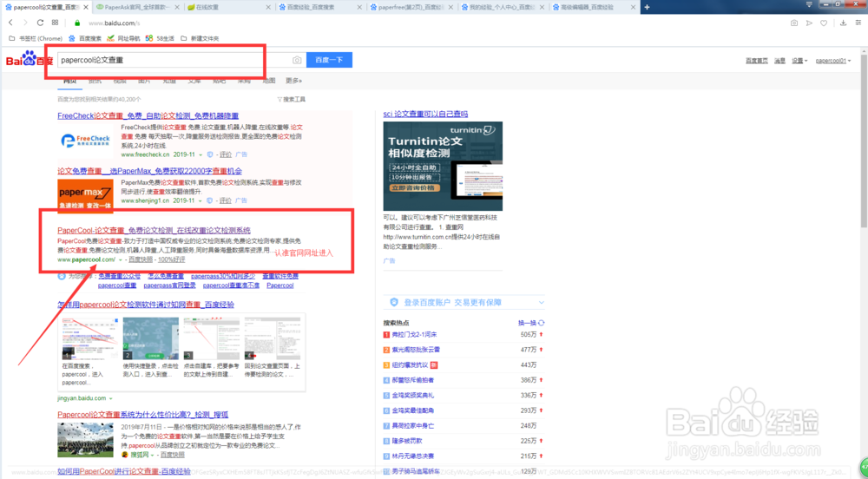Screen dimensions: 868x479
Task: Open the PaperCool-论文查重 result title
Action: click(x=154, y=230)
